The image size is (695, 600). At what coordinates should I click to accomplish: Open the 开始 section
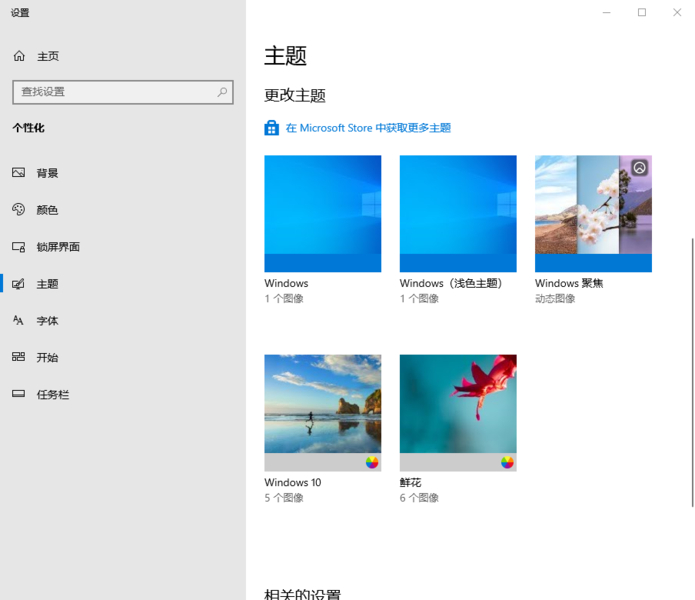point(123,357)
